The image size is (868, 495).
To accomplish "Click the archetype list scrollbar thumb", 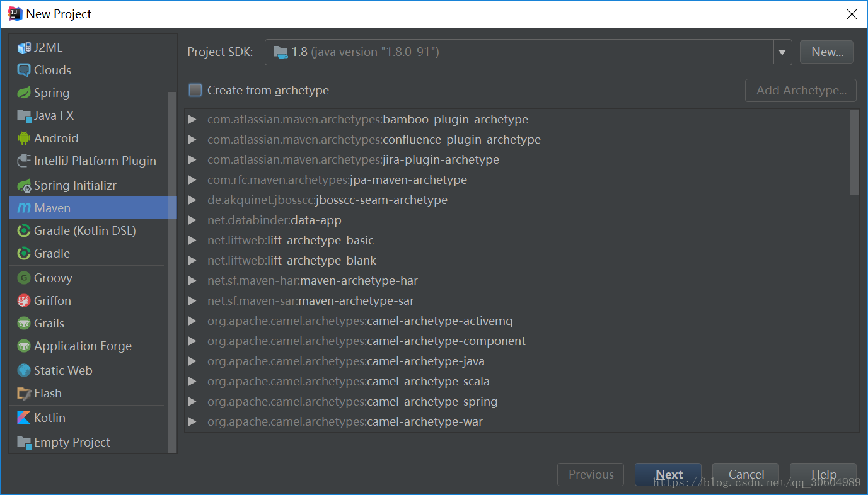I will coord(854,152).
